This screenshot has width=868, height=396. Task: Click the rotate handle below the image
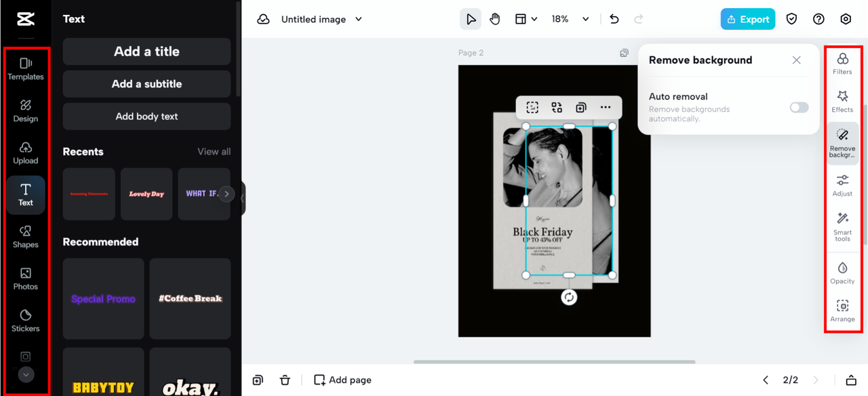pos(569,297)
